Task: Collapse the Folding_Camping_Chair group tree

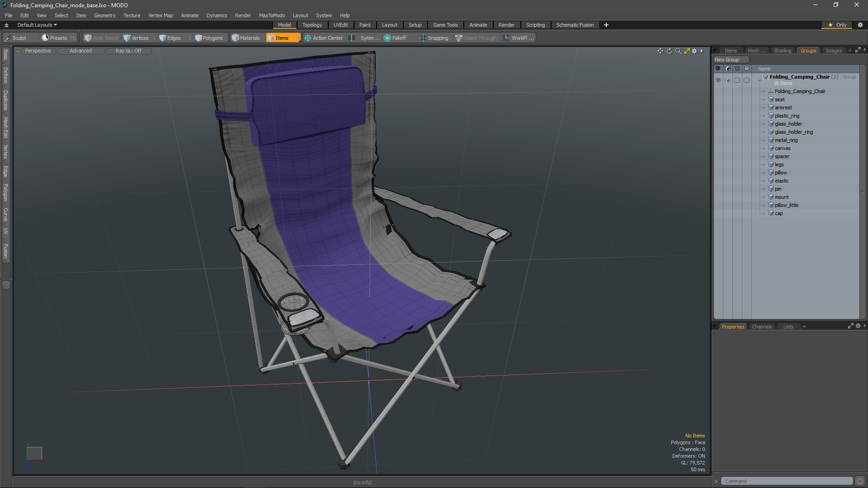Action: (759, 80)
